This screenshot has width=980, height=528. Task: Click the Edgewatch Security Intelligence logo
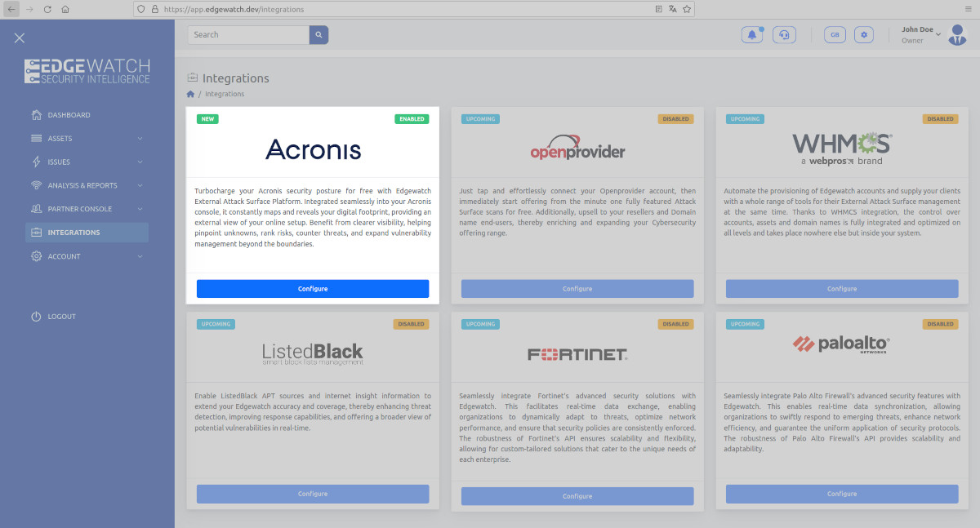pos(87,71)
